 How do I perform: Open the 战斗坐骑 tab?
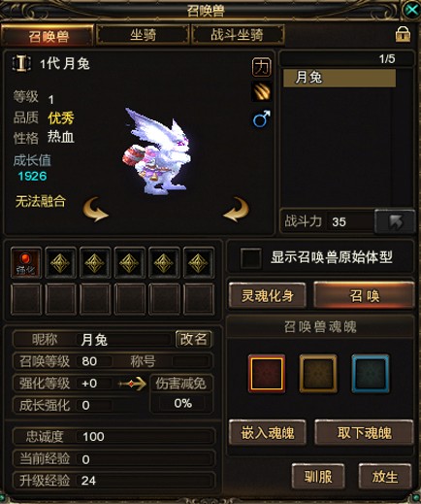click(238, 34)
